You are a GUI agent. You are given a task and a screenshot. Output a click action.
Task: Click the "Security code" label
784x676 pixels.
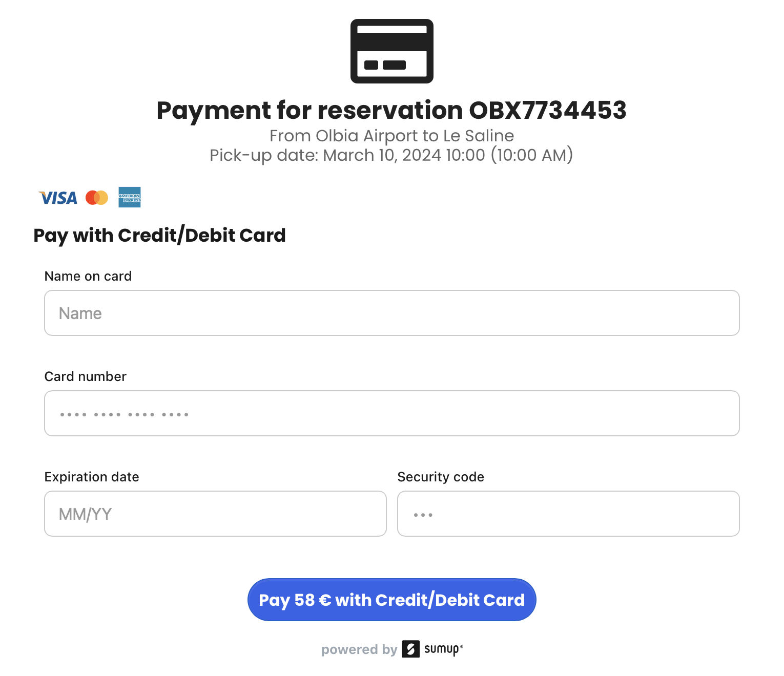[x=441, y=477]
